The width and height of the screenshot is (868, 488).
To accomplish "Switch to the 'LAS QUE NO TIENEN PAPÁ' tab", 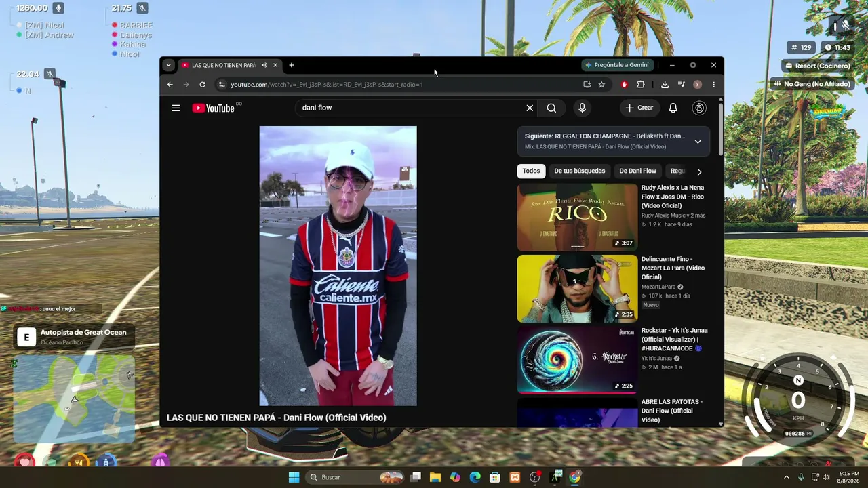I will (x=224, y=65).
